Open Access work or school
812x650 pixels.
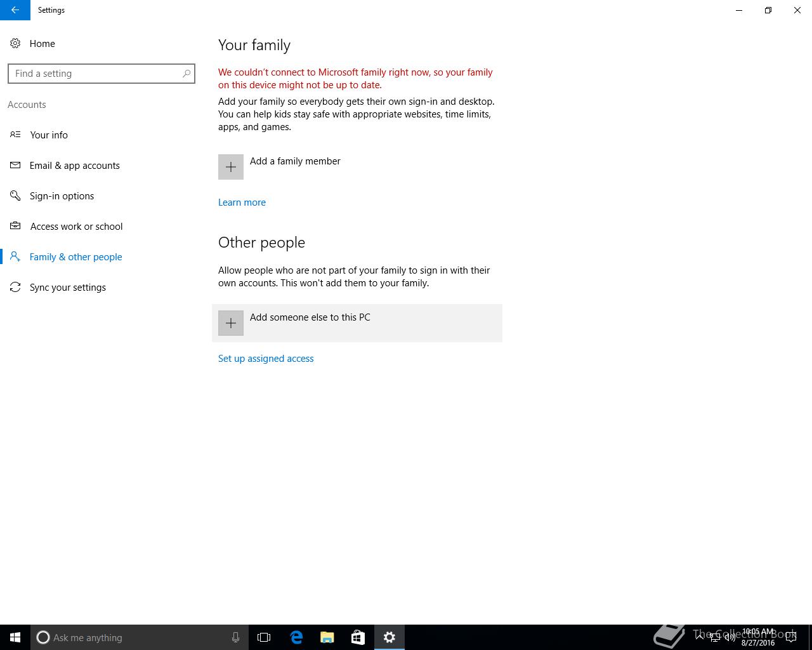(76, 226)
